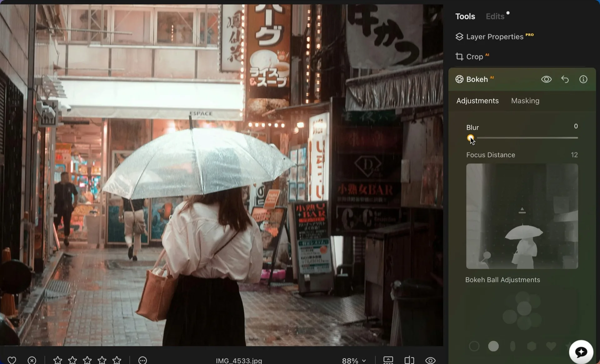600x364 pixels.
Task: Open the 88% zoom level dropdown
Action: (354, 361)
